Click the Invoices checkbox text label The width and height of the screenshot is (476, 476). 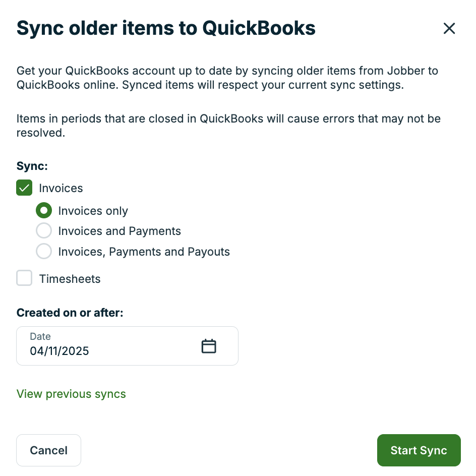tap(61, 188)
